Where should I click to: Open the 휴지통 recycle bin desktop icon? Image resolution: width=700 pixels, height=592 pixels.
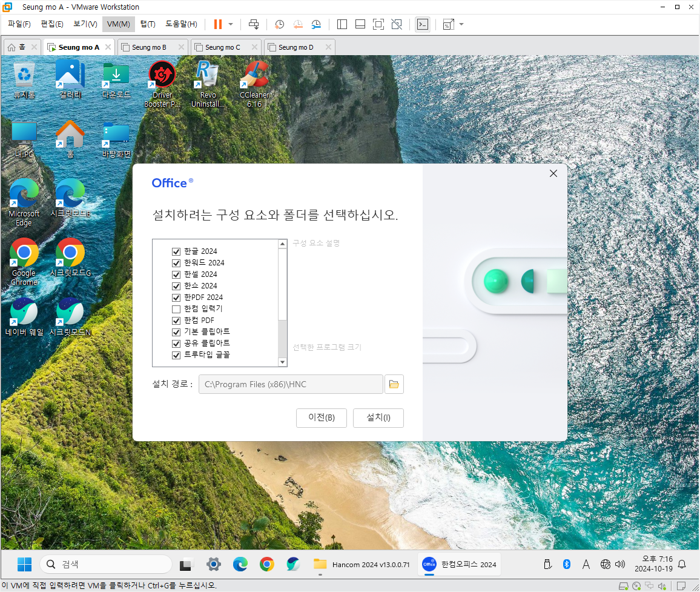[24, 81]
